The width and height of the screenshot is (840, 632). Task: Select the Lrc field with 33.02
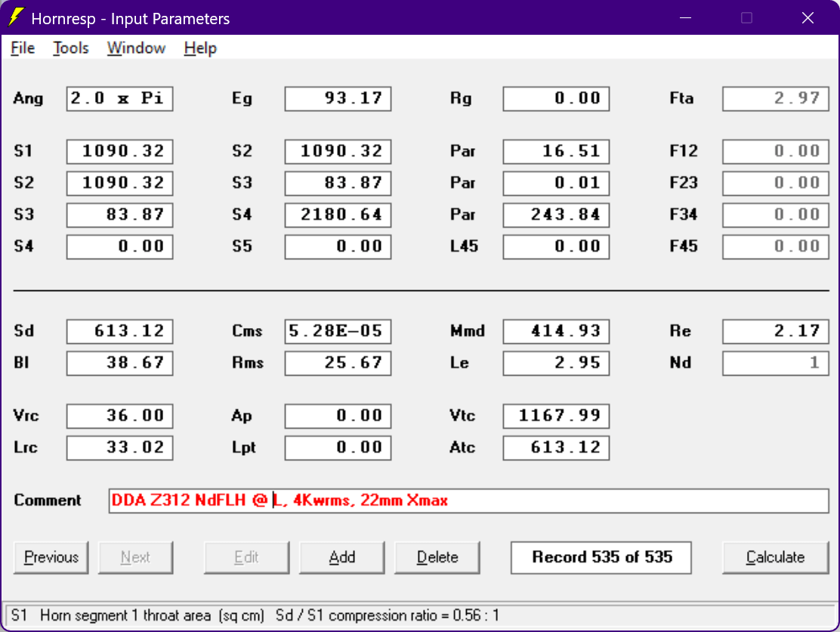pos(119,448)
